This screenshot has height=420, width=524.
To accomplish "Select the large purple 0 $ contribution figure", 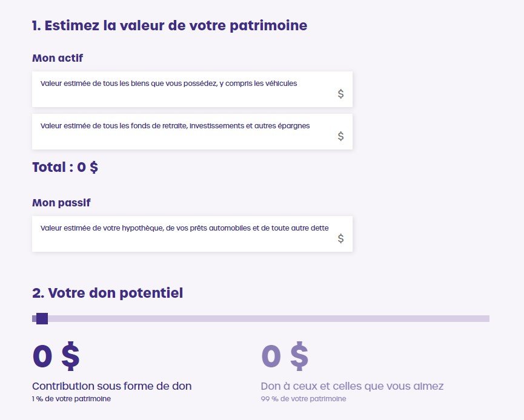I will click(56, 356).
